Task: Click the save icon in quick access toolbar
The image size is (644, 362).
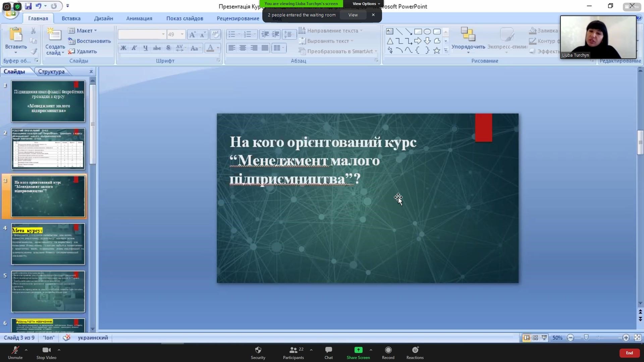Action: coord(28,6)
